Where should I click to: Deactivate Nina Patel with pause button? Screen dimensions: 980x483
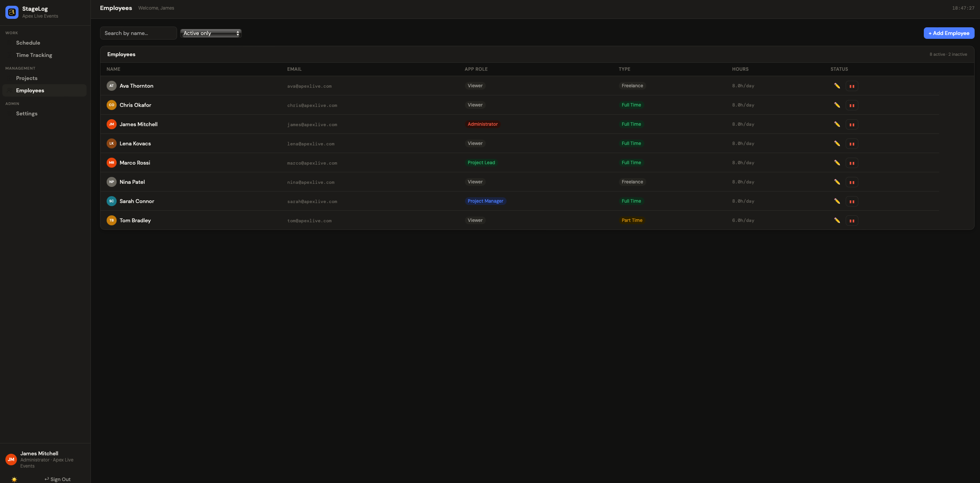pos(852,182)
